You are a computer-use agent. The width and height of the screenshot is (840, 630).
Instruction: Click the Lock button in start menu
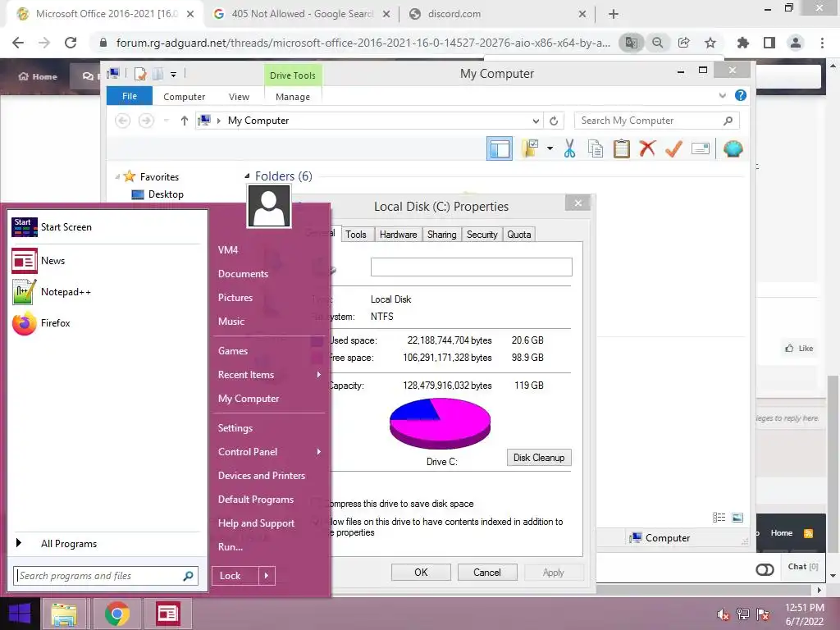pos(235,576)
